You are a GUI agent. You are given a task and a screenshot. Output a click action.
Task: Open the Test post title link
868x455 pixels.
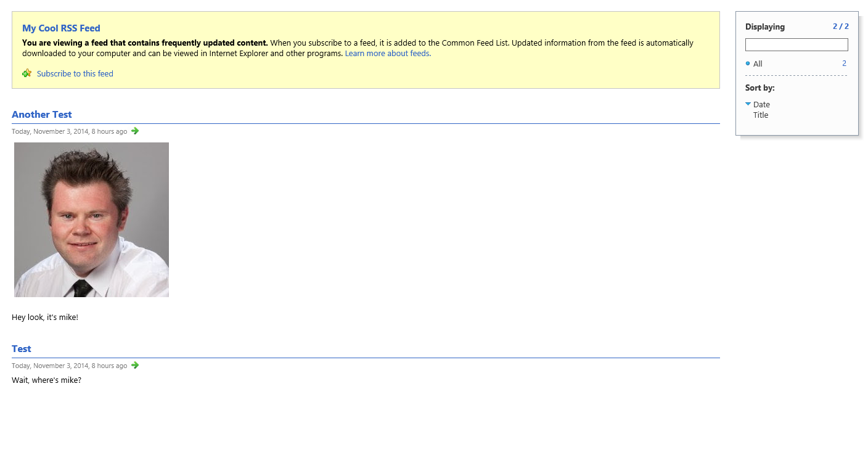coord(22,349)
